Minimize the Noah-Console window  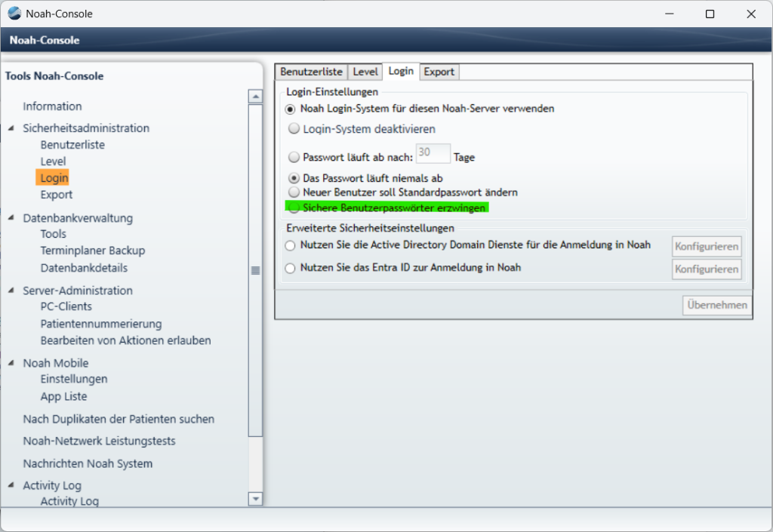click(x=669, y=14)
